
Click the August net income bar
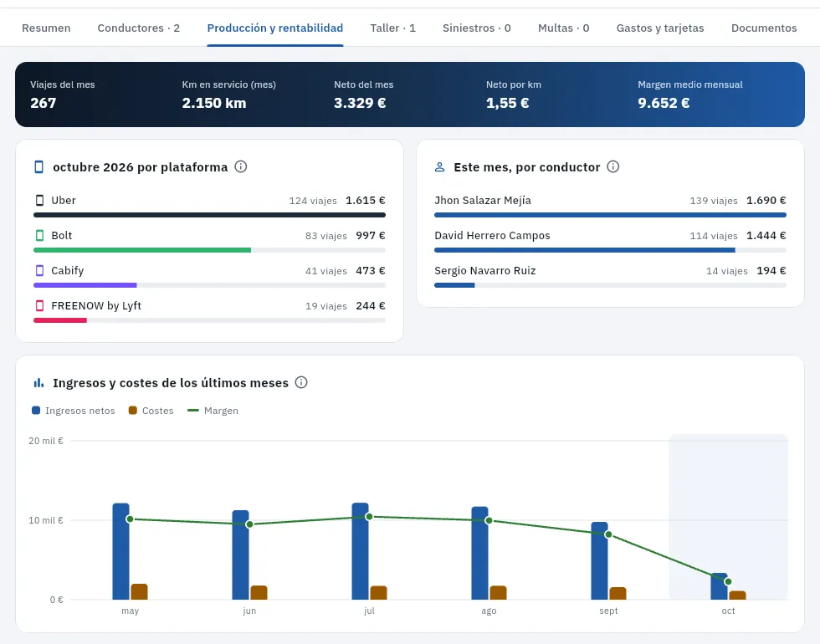pyautogui.click(x=479, y=553)
